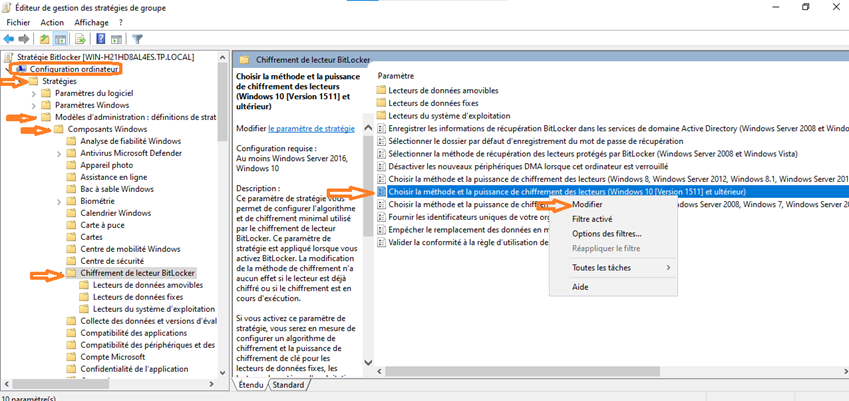
Task: Click the Bac à sable Windows folder icon
Action: click(71, 189)
